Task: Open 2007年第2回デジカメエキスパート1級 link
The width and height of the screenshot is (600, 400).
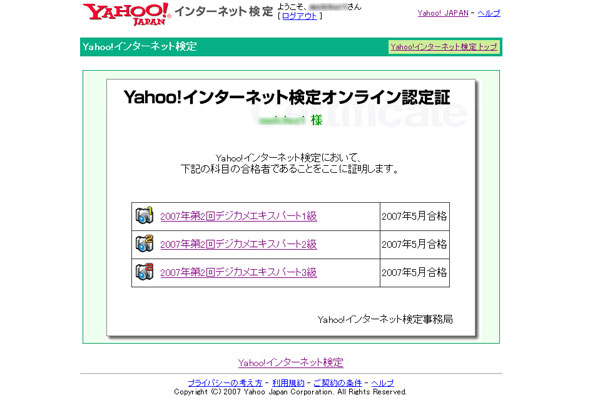Action: tap(238, 216)
